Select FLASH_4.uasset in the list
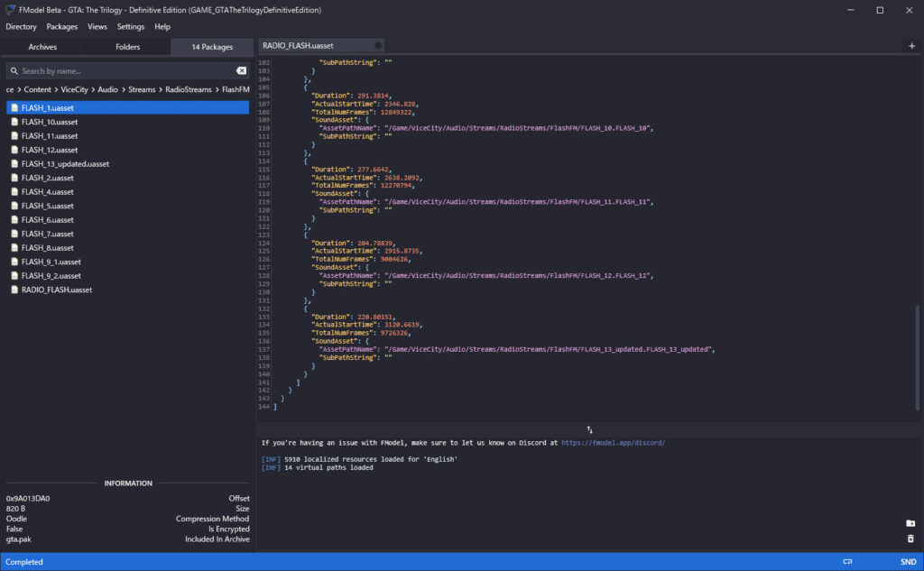924x571 pixels. [128, 192]
